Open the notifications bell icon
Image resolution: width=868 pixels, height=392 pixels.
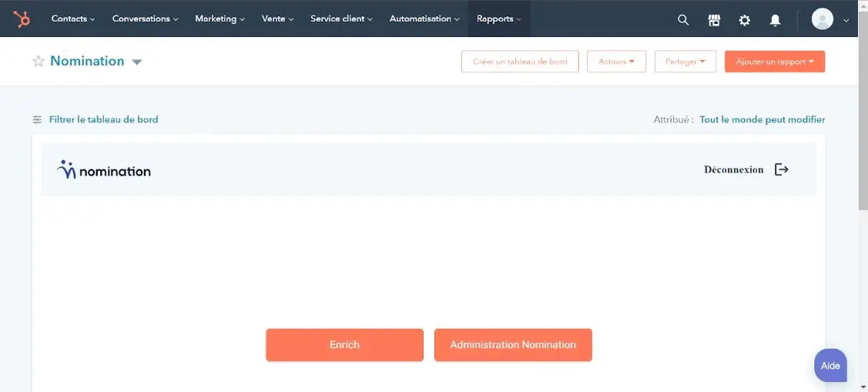pyautogui.click(x=775, y=20)
